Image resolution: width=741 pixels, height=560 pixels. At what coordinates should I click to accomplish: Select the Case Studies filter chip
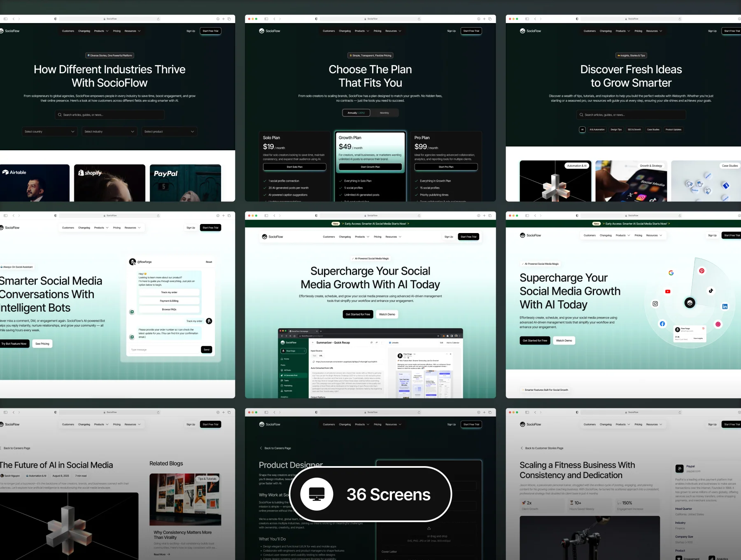653,130
